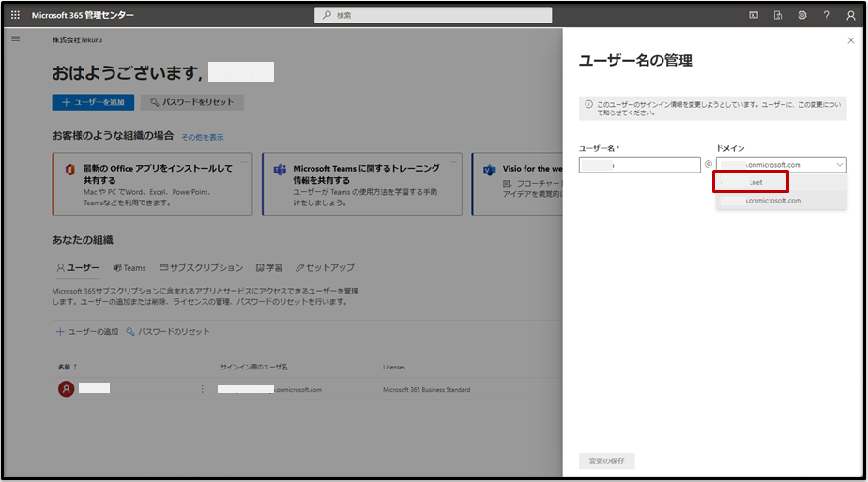Open the row's three-dot more actions menu
868x482 pixels.
(202, 389)
